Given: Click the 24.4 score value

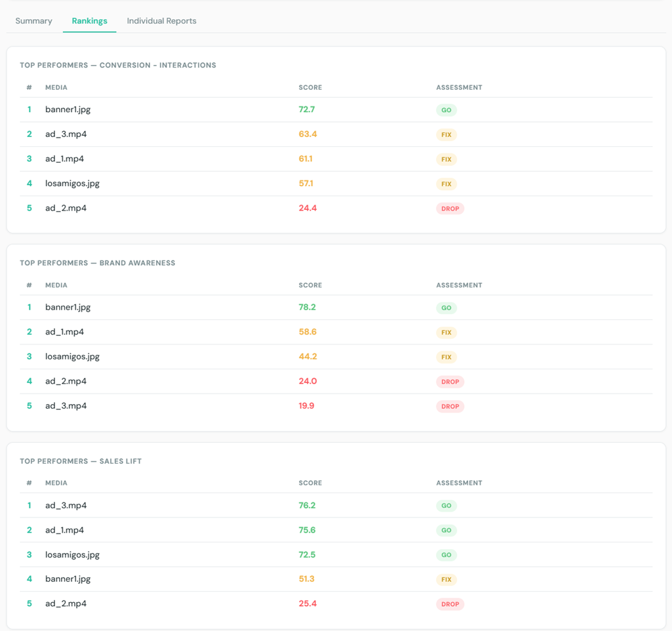Looking at the screenshot, I should point(307,209).
